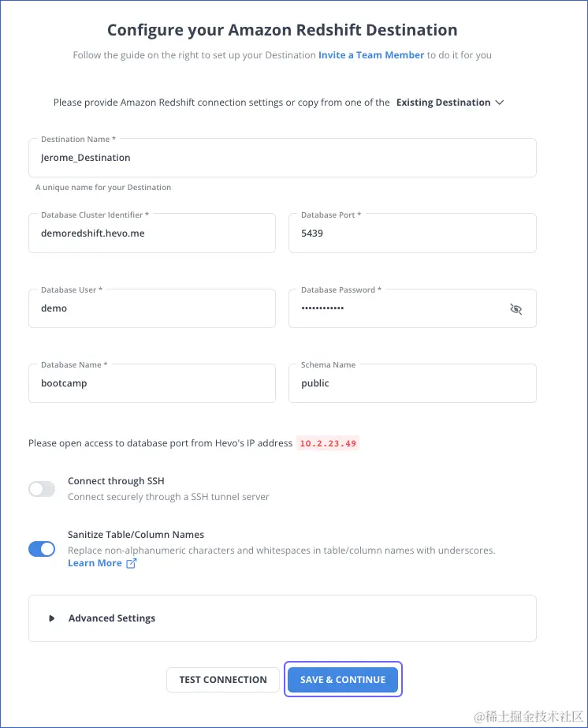This screenshot has width=588, height=728.
Task: Select the Database Cluster Identifier field
Action: click(151, 233)
